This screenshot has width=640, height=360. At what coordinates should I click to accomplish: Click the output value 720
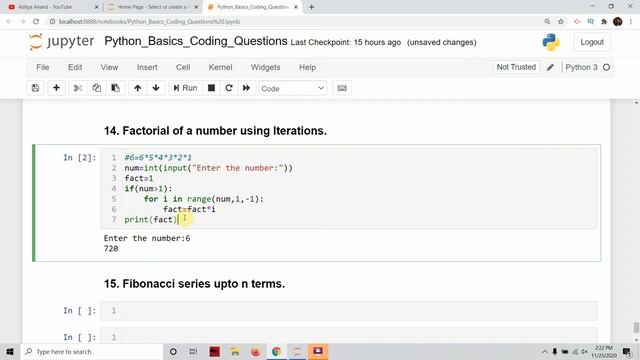click(111, 249)
